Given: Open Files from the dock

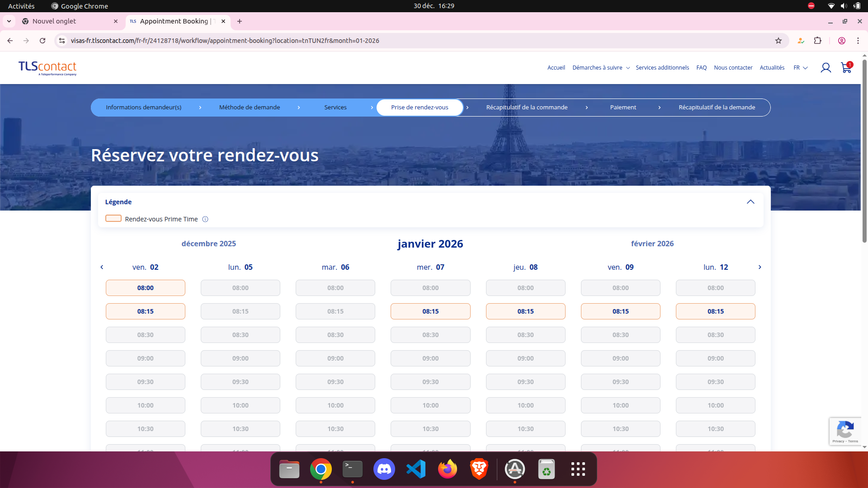Looking at the screenshot, I should click(289, 469).
